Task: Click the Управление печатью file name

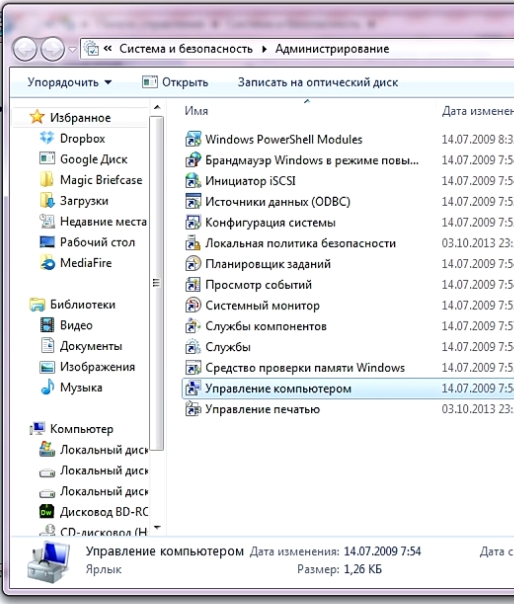Action: click(x=262, y=409)
